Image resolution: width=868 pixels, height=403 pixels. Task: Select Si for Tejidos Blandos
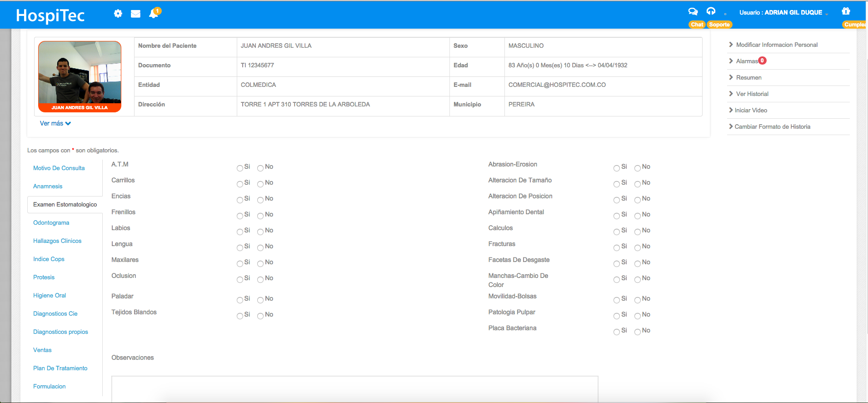[x=240, y=316]
